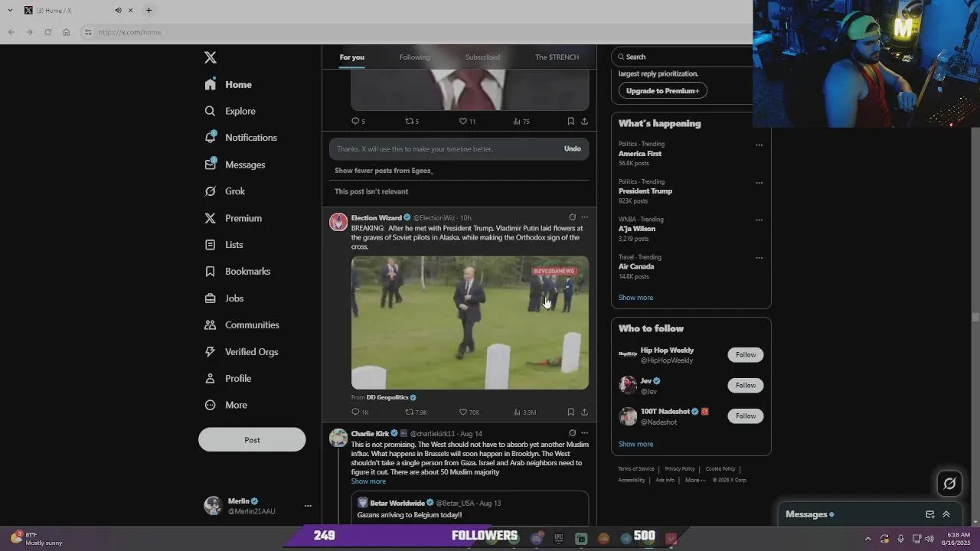View analytics of post with 75 views
This screenshot has height=551, width=980.
pos(521,122)
